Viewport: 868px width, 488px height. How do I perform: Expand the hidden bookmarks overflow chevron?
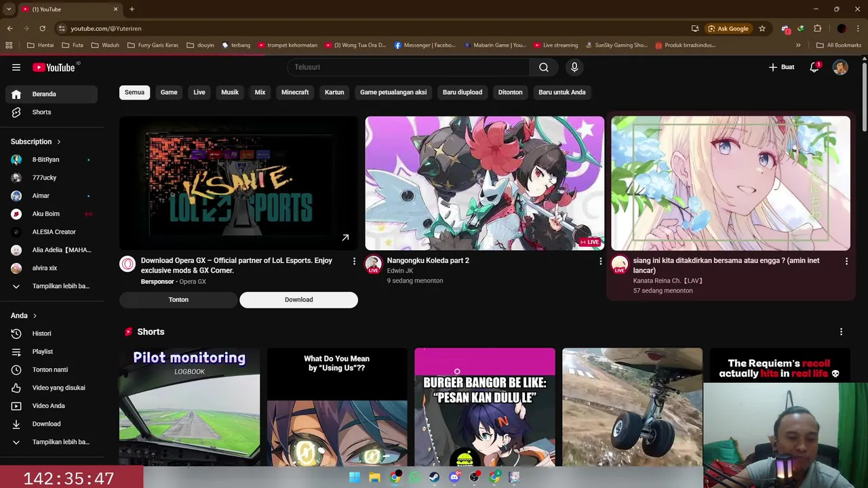(798, 45)
